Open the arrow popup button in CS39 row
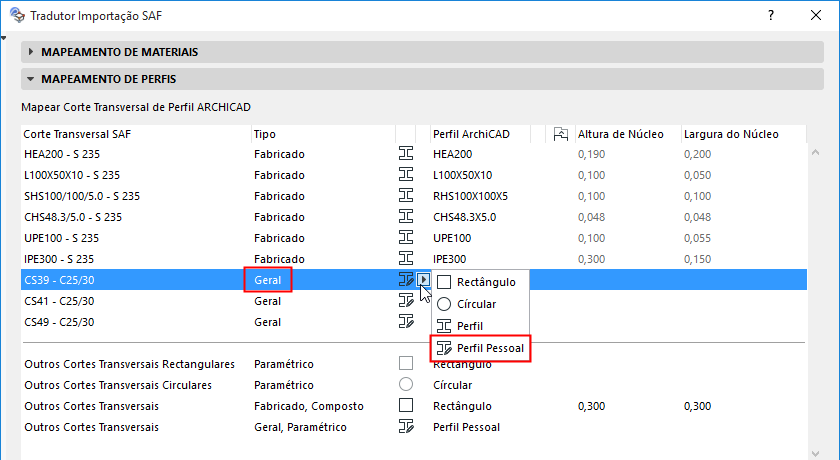Image resolution: width=840 pixels, height=460 pixels. tap(424, 280)
